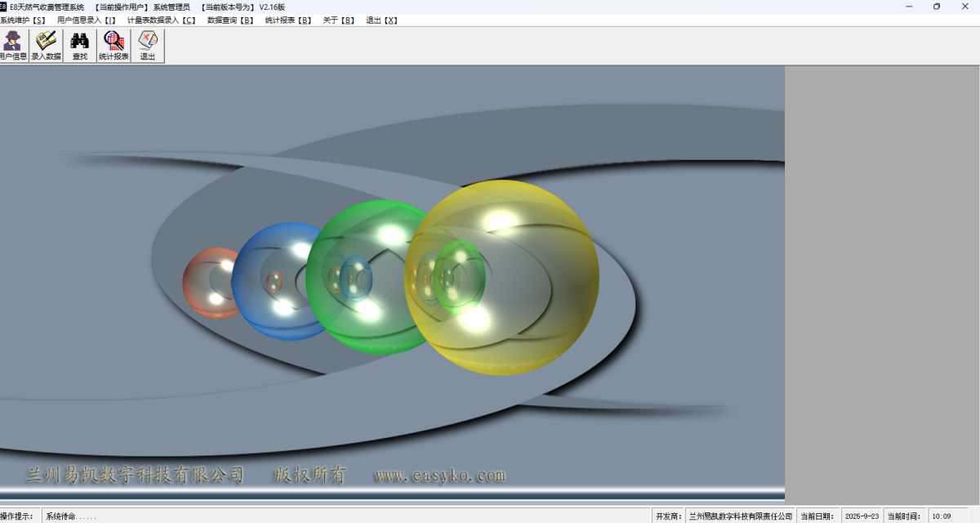Click the current date 2025-9-23 field

pos(862,516)
